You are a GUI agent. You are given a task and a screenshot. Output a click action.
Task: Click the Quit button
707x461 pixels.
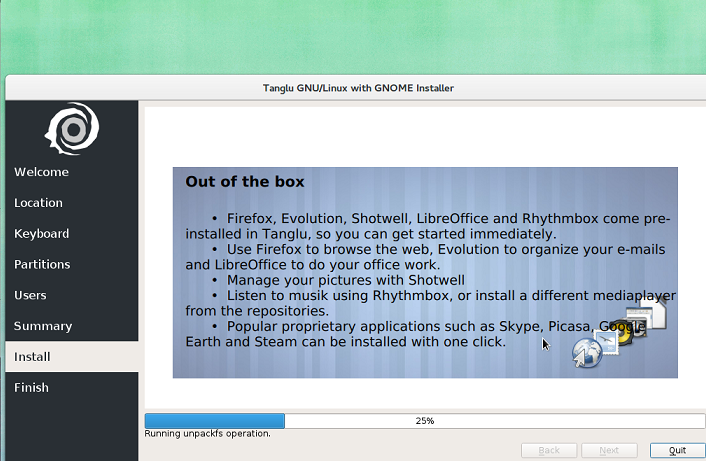coord(677,450)
